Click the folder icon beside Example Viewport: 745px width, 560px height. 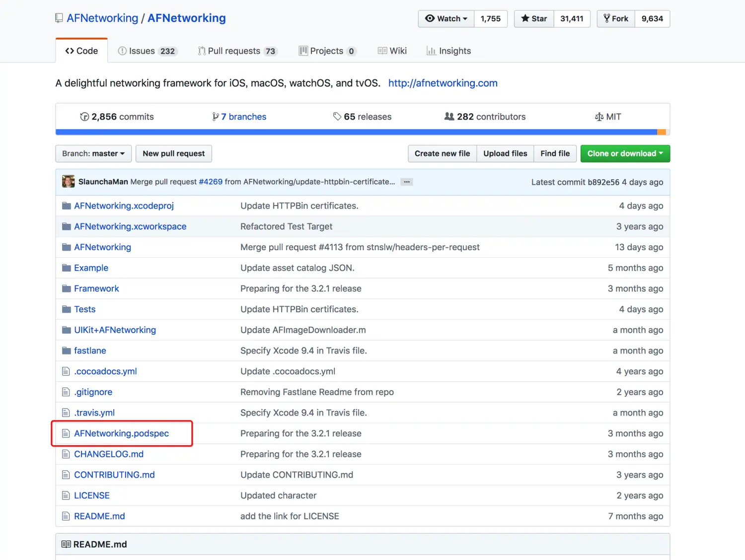[x=67, y=268]
